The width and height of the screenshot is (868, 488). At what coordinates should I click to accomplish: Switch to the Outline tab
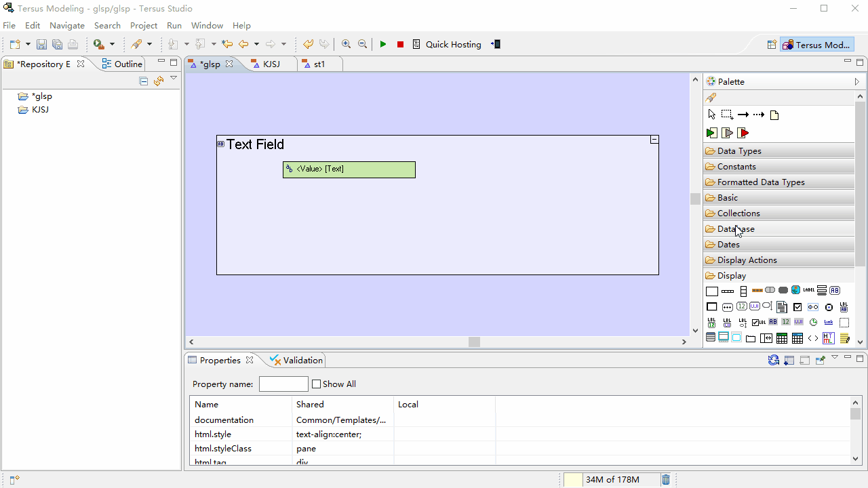click(122, 64)
